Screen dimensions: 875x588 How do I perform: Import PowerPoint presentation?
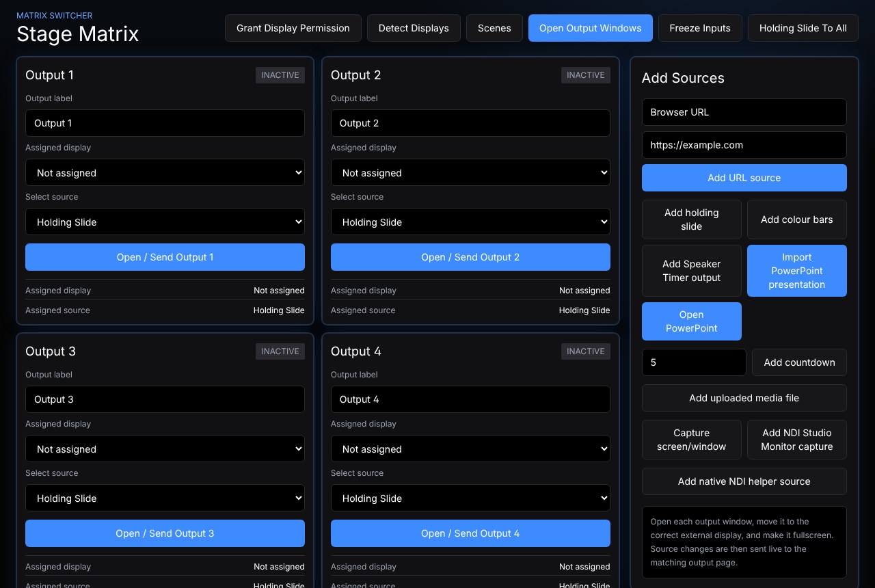(x=797, y=271)
